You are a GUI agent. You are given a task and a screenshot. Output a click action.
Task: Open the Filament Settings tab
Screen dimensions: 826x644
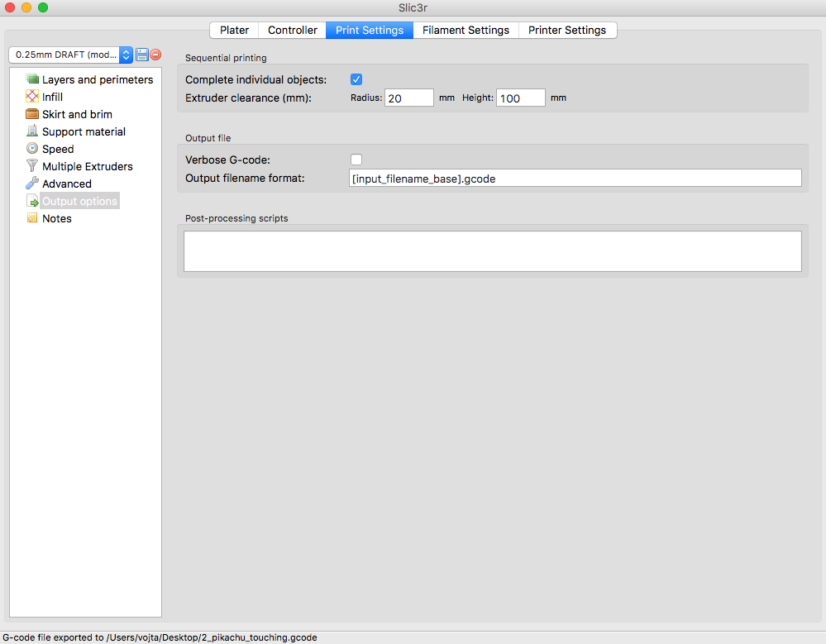pos(466,30)
